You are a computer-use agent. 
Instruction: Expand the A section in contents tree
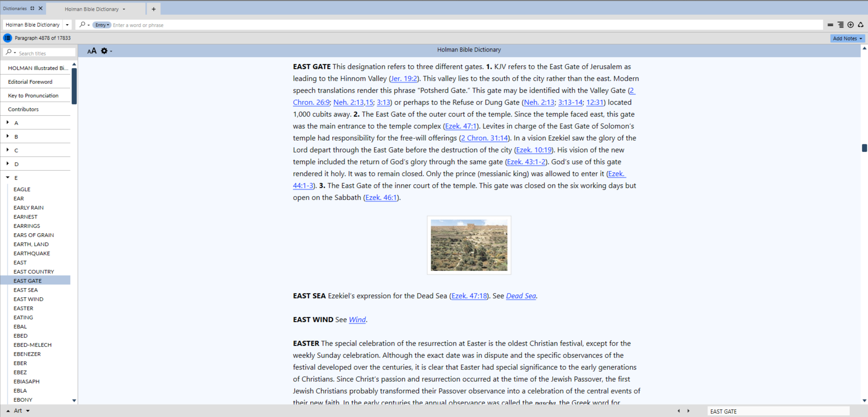(8, 123)
